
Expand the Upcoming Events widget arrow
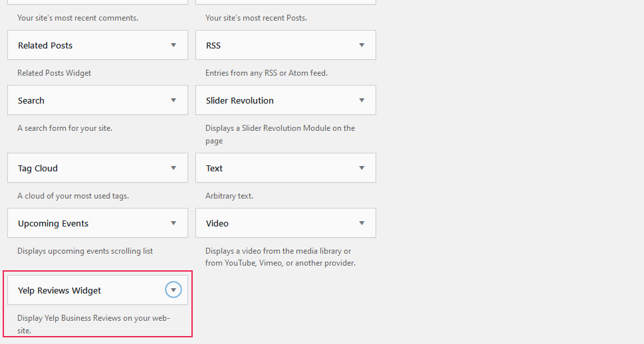point(173,223)
